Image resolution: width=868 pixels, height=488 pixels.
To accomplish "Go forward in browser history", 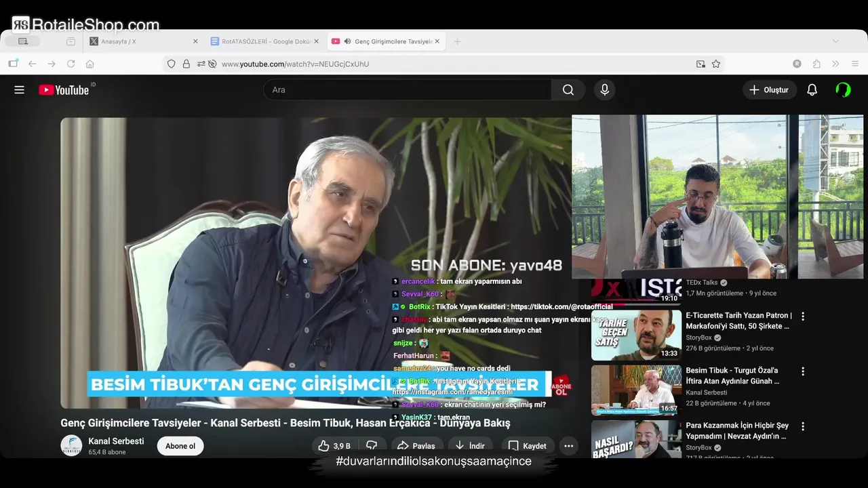I will point(52,64).
